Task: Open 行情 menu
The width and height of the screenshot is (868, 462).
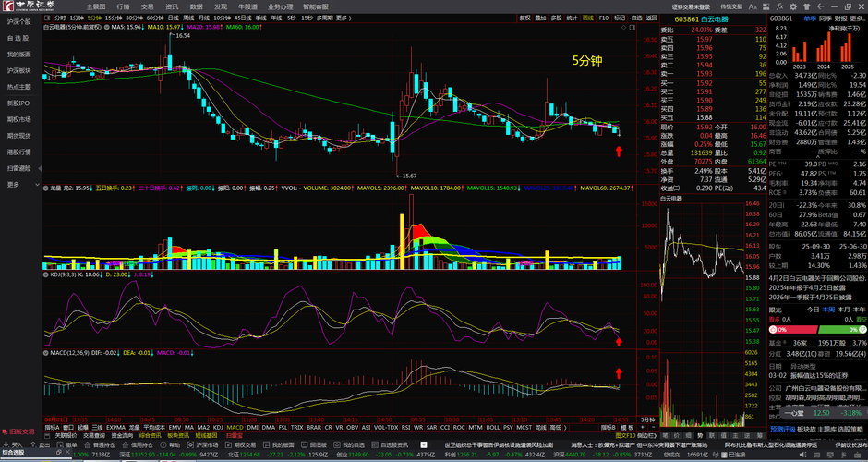Action: pos(123,6)
